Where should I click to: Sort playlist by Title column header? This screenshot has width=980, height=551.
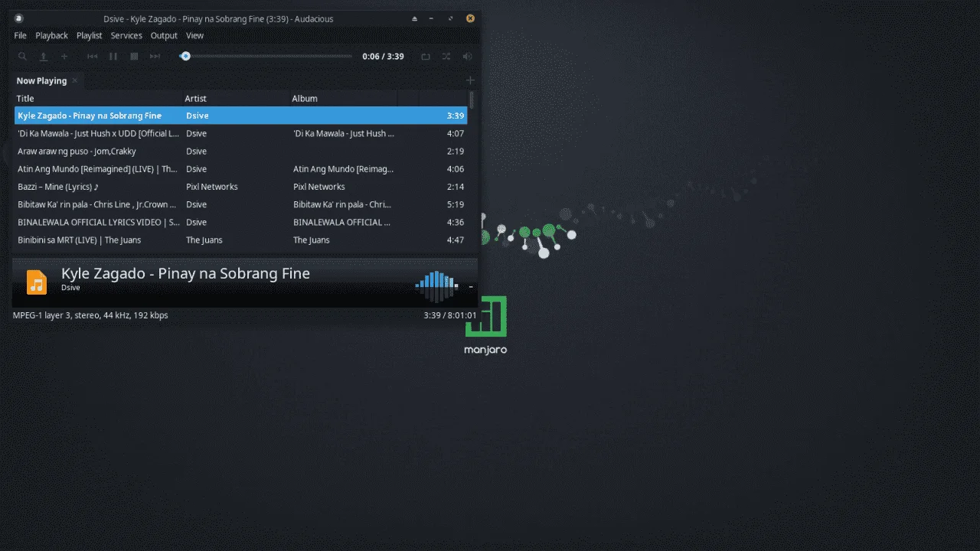[98, 98]
